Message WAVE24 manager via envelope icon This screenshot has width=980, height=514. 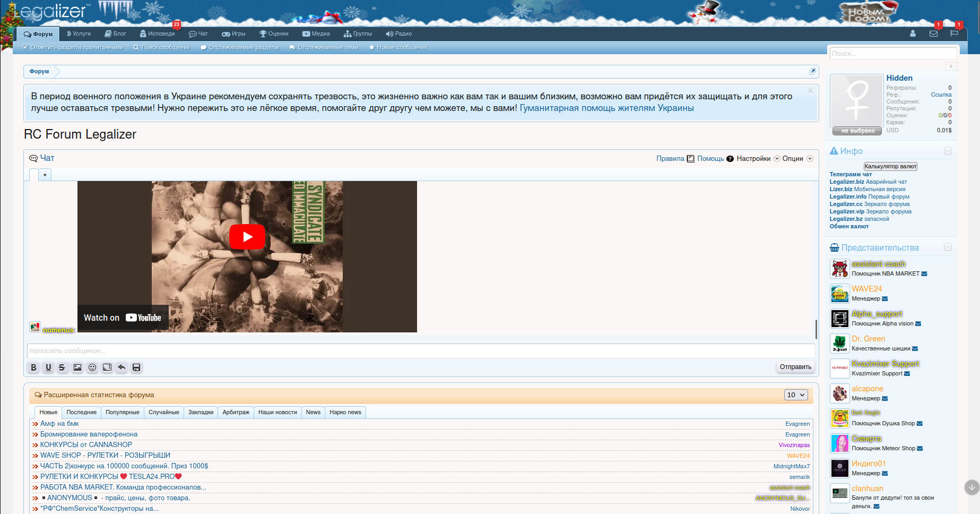pos(885,299)
